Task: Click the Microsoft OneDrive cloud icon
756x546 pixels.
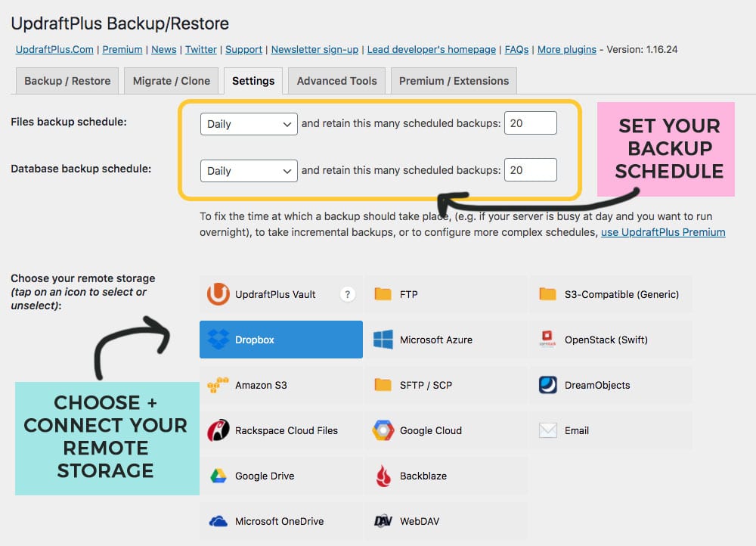Action: [218, 521]
